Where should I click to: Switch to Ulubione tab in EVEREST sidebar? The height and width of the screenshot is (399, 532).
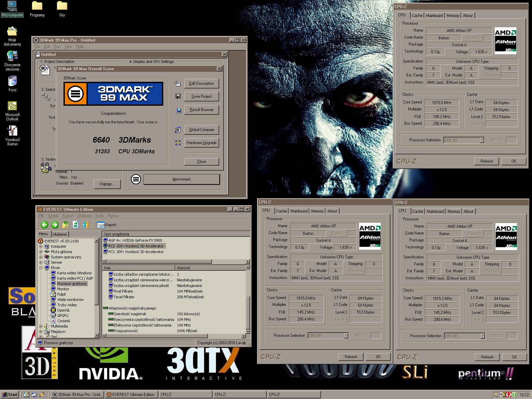pos(60,234)
